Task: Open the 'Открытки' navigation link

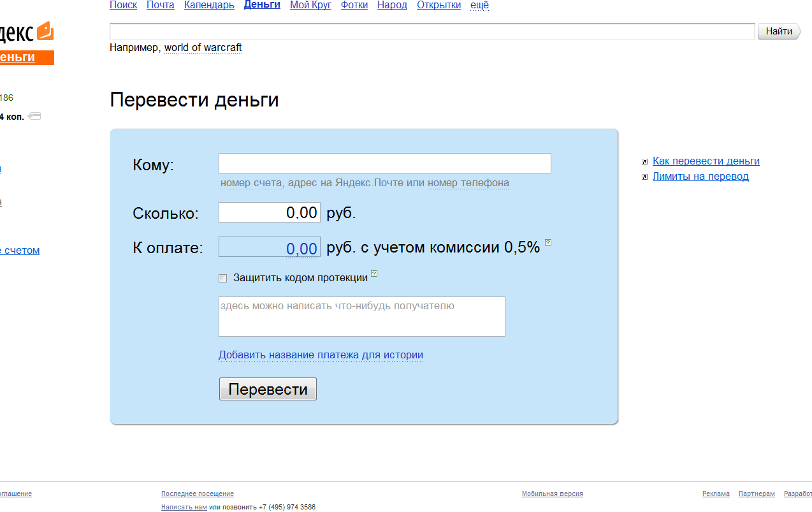Action: tap(439, 5)
